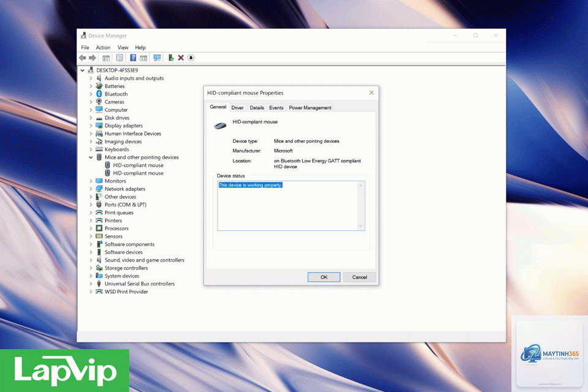The image size is (588, 392).
Task: Click the blue Help question mark icon
Action: [133, 58]
